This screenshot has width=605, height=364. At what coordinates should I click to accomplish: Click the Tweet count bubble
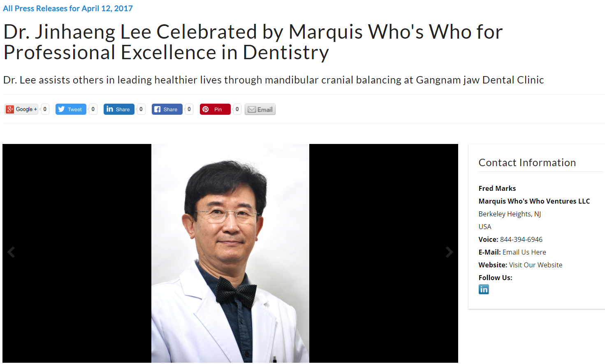(x=93, y=109)
